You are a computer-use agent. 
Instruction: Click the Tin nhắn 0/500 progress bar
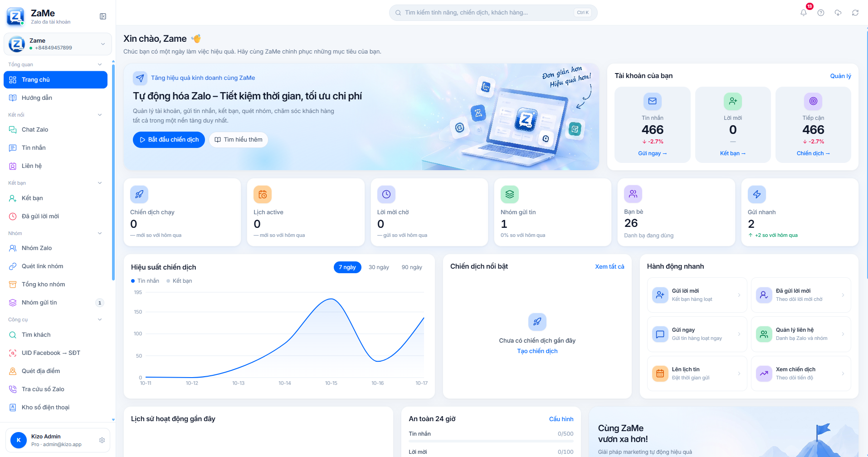click(x=491, y=441)
